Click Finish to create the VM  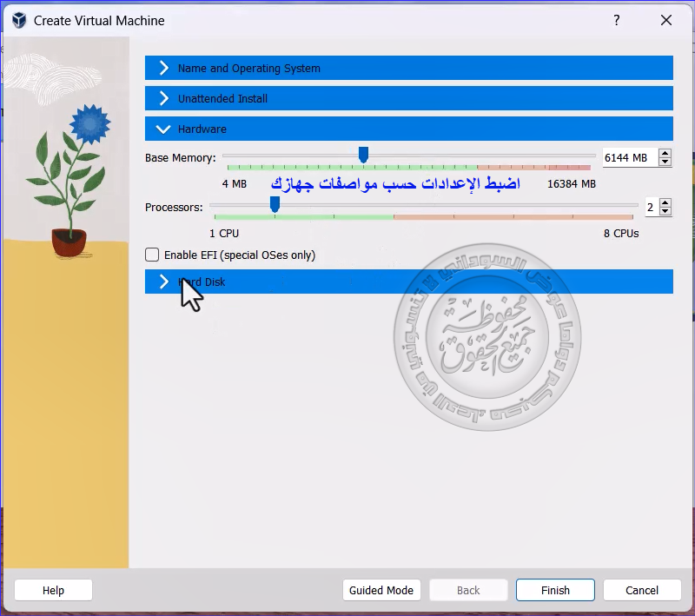555,591
